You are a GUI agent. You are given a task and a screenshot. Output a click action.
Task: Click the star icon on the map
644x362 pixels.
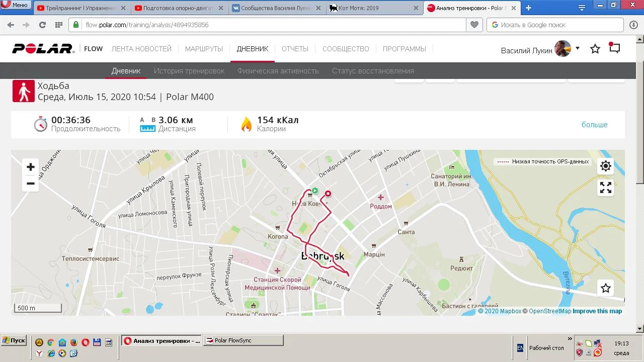click(x=606, y=288)
